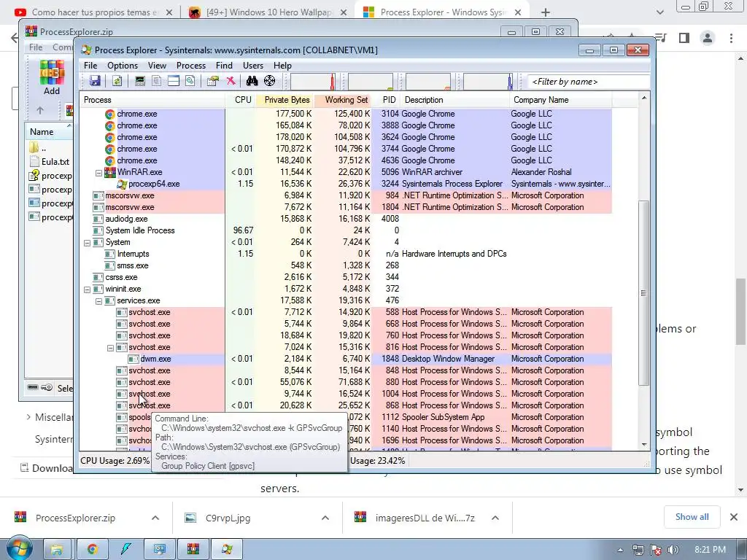
Task: Select the System Idle Process row
Action: click(345, 230)
